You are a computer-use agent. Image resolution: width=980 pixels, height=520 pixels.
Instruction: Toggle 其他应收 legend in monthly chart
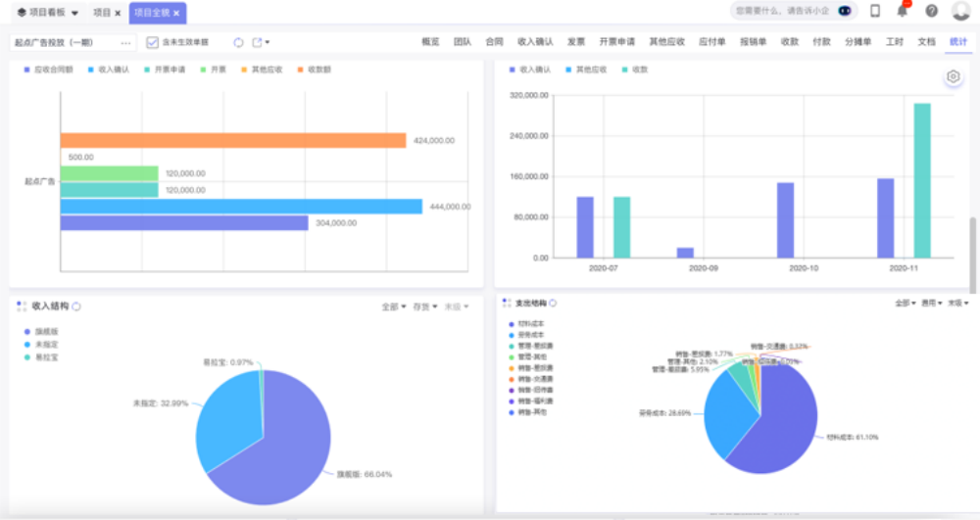click(x=586, y=70)
